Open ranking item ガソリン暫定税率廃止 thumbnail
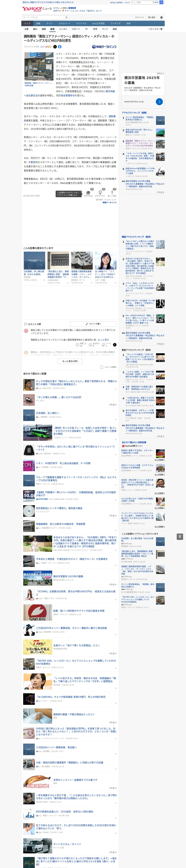The image size is (186, 868). tap(160, 121)
